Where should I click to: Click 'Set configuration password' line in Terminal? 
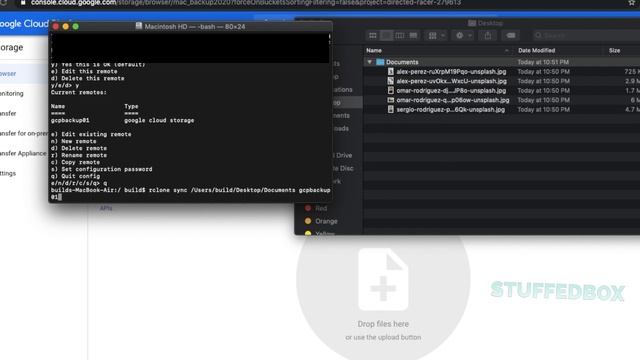(x=102, y=169)
